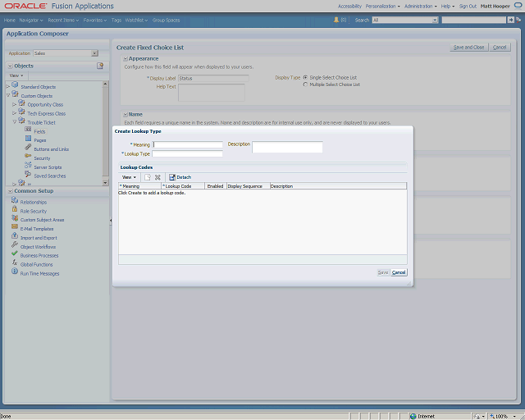This screenshot has width=525, height=420.
Task: Click the Custom Subject Areas icon
Action: (15, 218)
